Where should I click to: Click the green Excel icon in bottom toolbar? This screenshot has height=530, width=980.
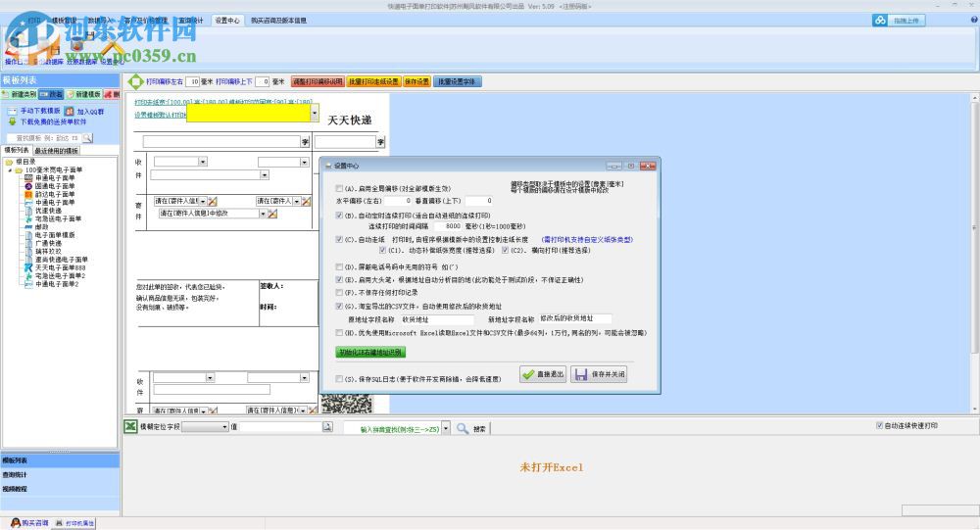point(130,426)
